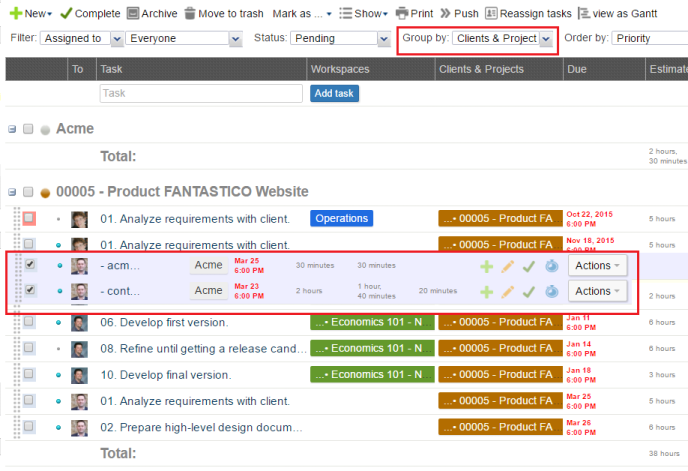Focus the new Task name input field

201,93
